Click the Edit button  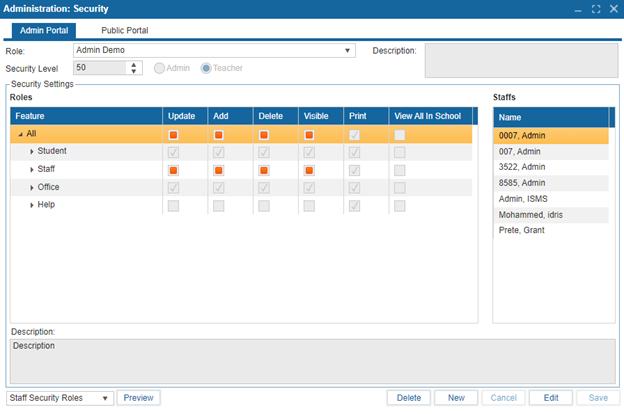[551, 398]
